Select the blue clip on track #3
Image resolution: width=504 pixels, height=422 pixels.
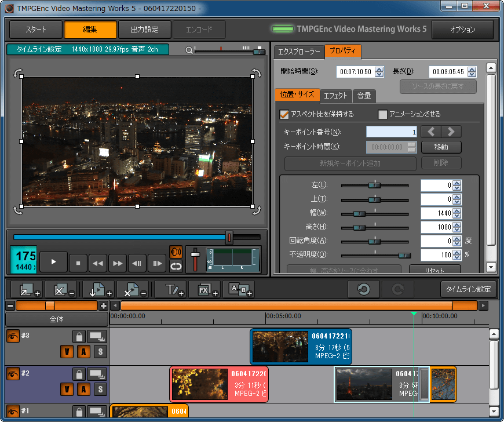tap(301, 347)
